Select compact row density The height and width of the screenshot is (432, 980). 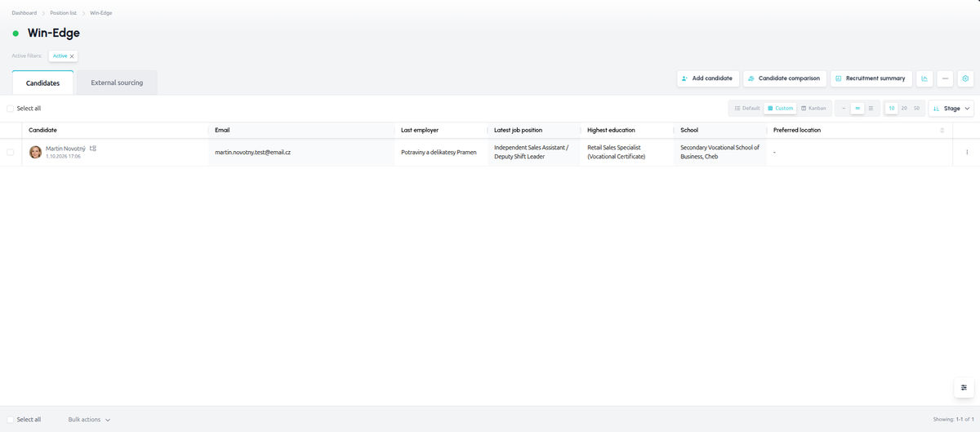[x=844, y=108]
